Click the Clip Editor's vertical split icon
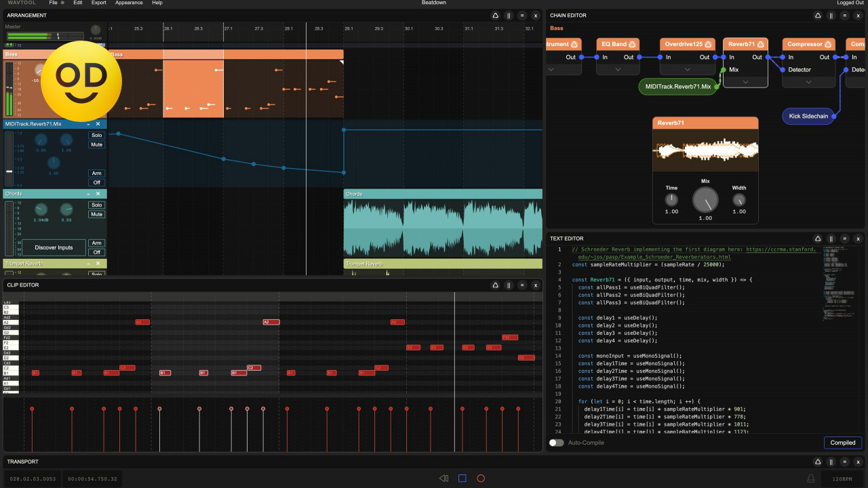This screenshot has width=868, height=488. (x=509, y=285)
